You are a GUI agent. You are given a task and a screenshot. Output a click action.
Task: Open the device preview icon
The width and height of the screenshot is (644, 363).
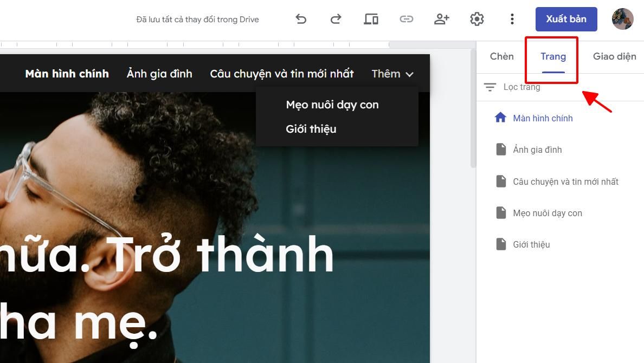(371, 19)
